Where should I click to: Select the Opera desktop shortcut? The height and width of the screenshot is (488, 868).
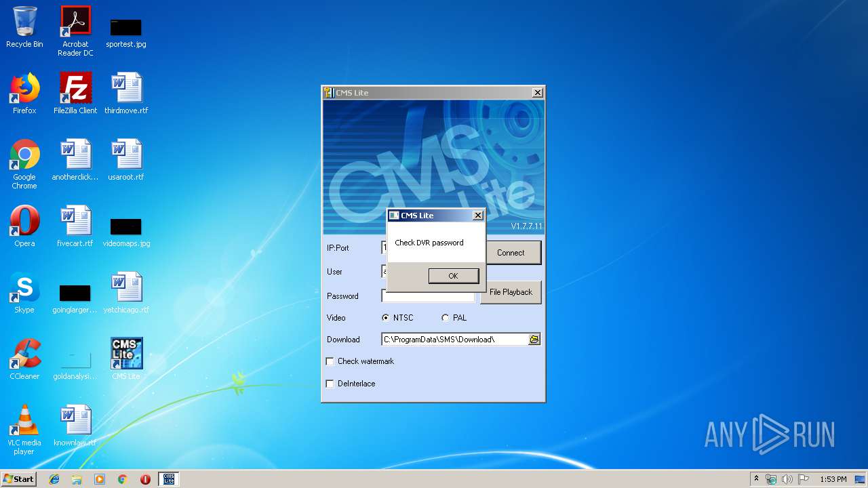(x=24, y=226)
